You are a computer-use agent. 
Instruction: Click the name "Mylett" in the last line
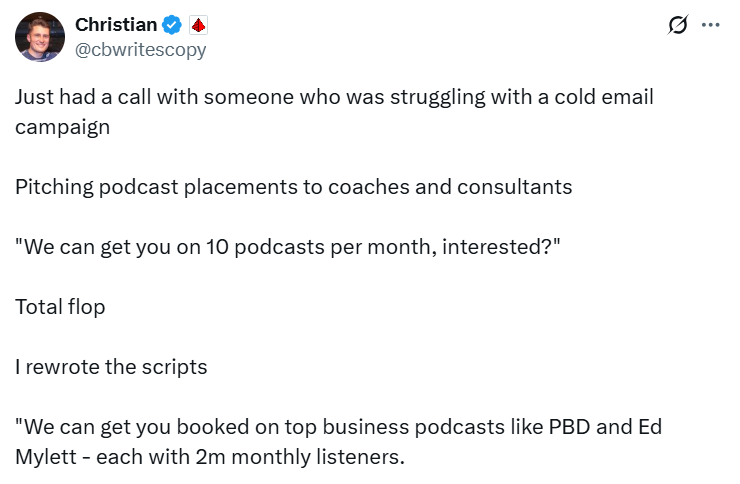[49, 457]
